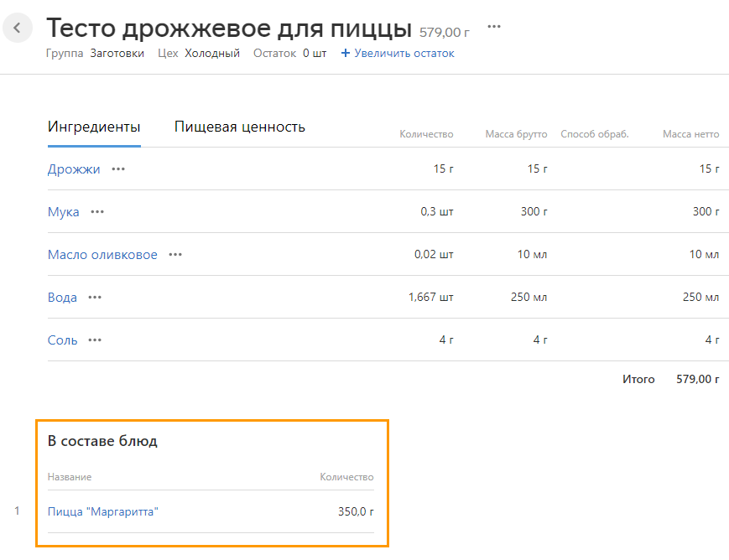This screenshot has width=729, height=560.
Task: Click the Способ обраб. column header
Action: click(595, 134)
